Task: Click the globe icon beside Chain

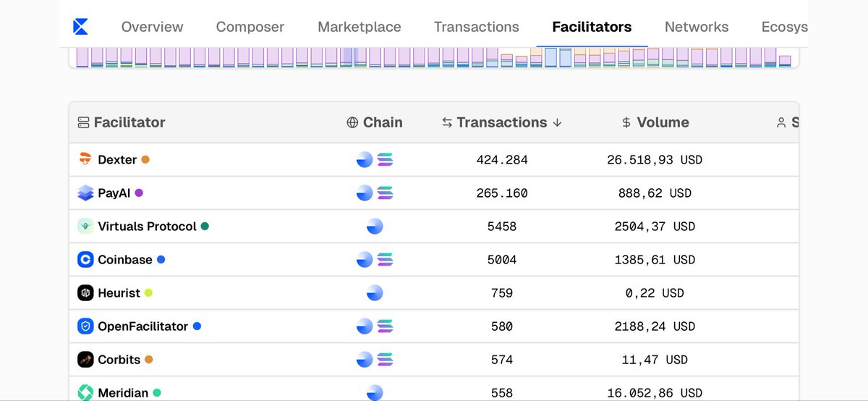Action: pos(352,123)
